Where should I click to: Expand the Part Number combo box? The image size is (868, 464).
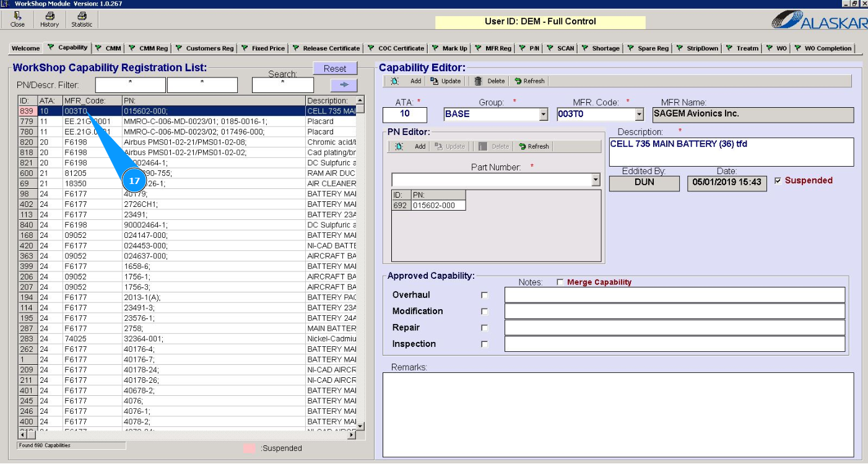(596, 180)
